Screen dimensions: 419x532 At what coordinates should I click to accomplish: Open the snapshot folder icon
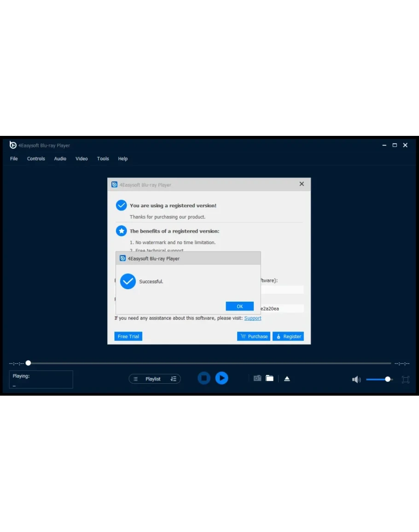tap(269, 378)
